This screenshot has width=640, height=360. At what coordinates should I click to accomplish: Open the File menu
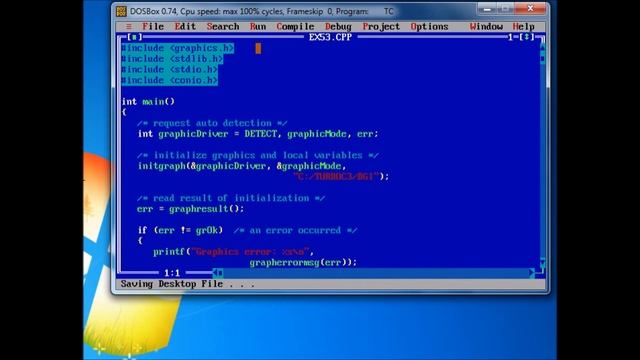(x=153, y=27)
